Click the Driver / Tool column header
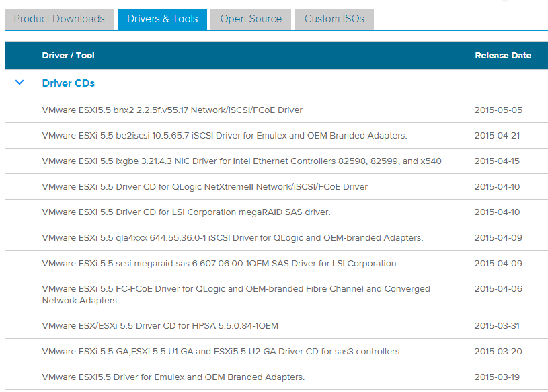The image size is (548, 392). click(68, 56)
